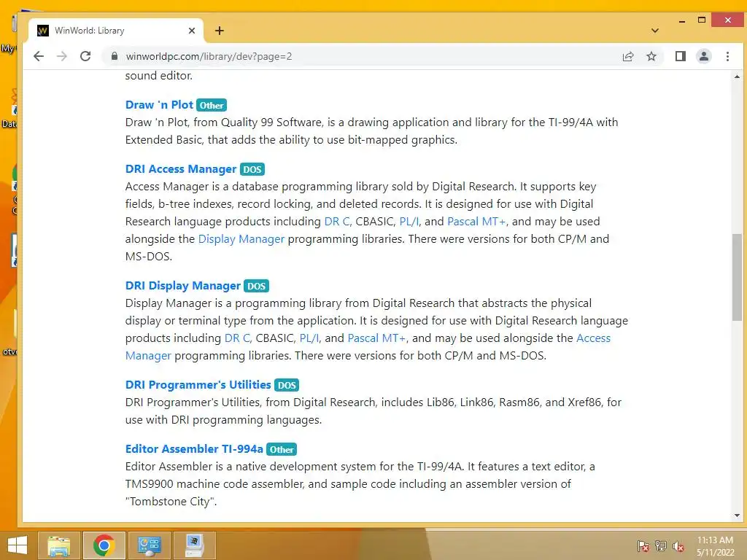747x560 pixels.
Task: Open the taskbar clock showing 11:13 AM
Action: point(715,545)
